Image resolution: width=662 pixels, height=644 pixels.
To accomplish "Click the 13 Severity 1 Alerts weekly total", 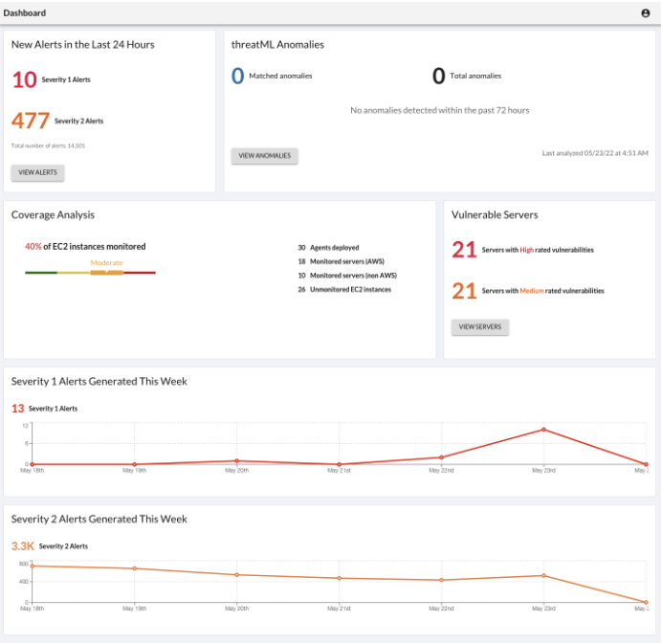I will pos(44,409).
